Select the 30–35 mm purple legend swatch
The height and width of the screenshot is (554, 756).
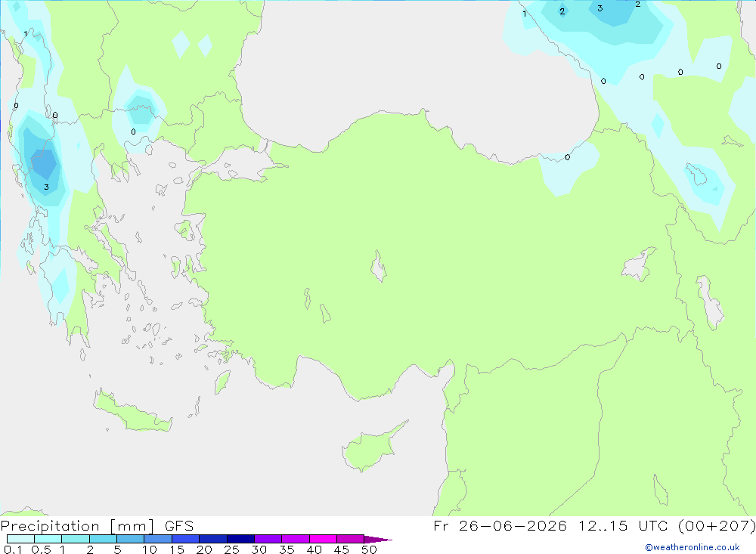click(x=268, y=539)
